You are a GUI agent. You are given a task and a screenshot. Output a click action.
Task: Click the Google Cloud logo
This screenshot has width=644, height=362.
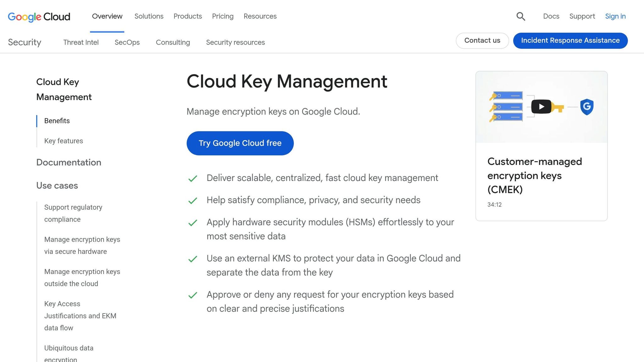pyautogui.click(x=39, y=17)
